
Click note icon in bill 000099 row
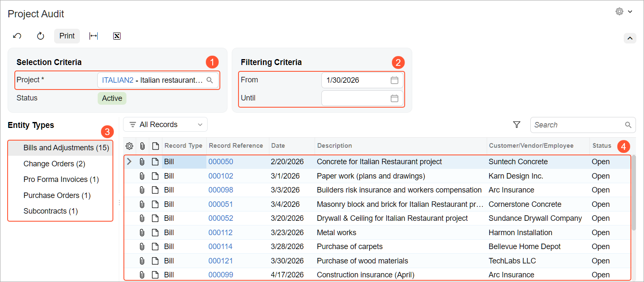pyautogui.click(x=156, y=275)
